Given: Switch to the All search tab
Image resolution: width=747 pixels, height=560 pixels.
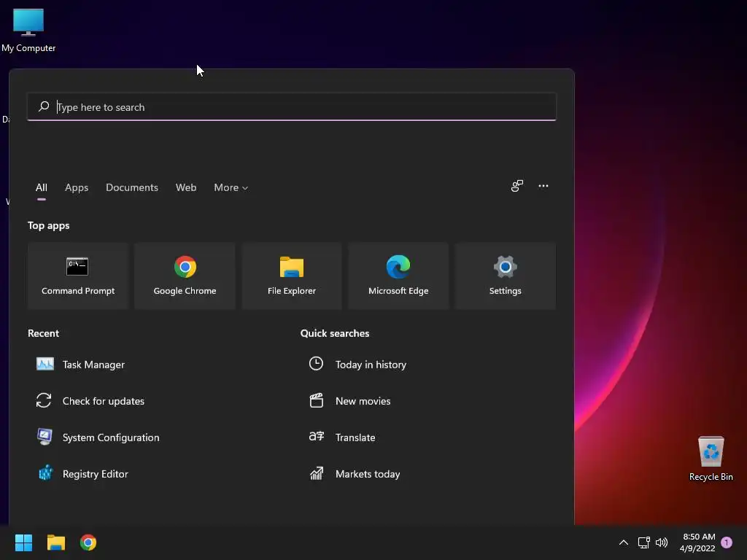Looking at the screenshot, I should click(42, 187).
